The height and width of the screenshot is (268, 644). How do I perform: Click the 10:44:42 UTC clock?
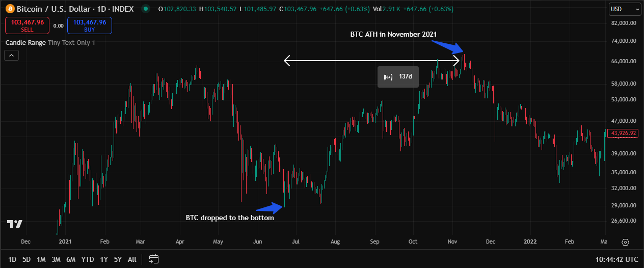(x=618, y=259)
